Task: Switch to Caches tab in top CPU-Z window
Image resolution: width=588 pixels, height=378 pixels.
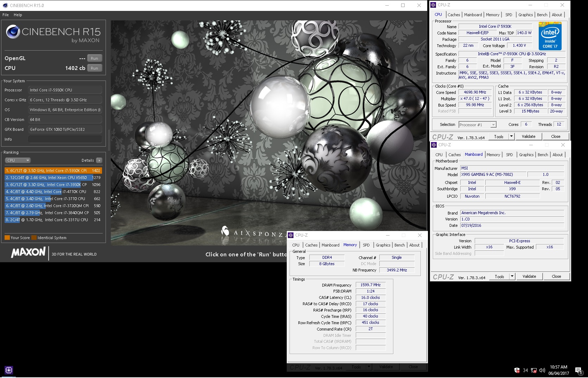Action: click(454, 15)
